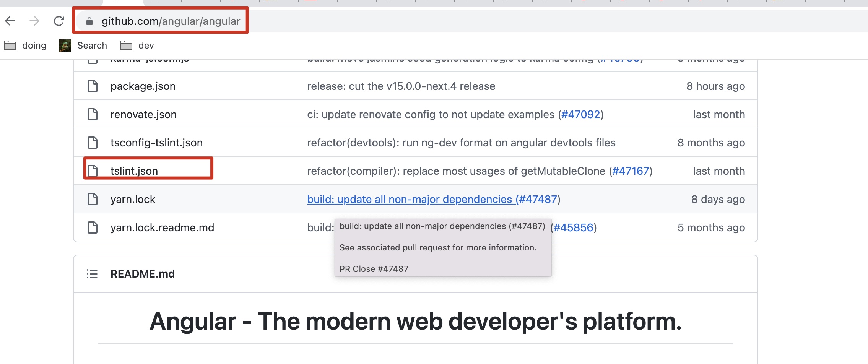
Task: Open the README outline list icon
Action: [92, 274]
